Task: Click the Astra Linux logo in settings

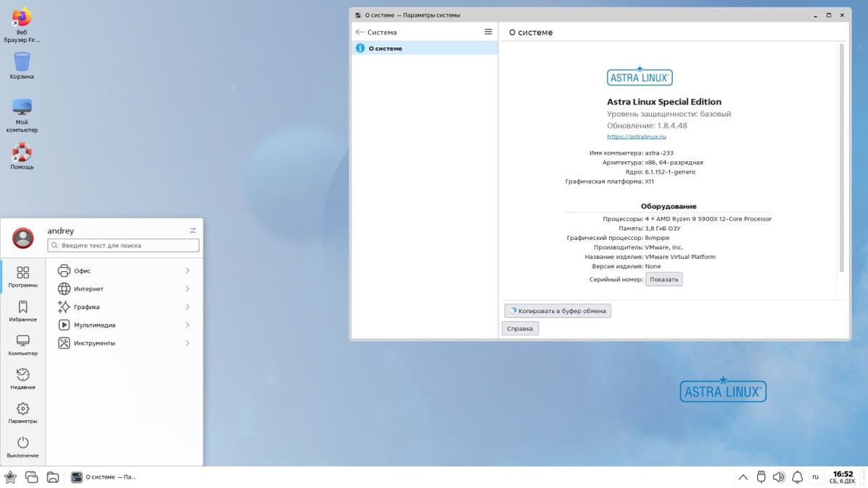Action: coord(639,76)
